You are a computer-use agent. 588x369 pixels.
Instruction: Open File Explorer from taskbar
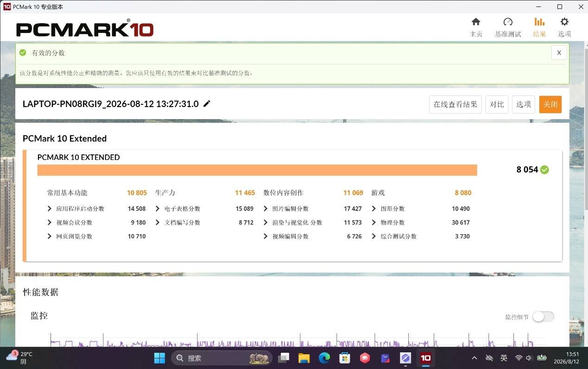click(x=304, y=358)
